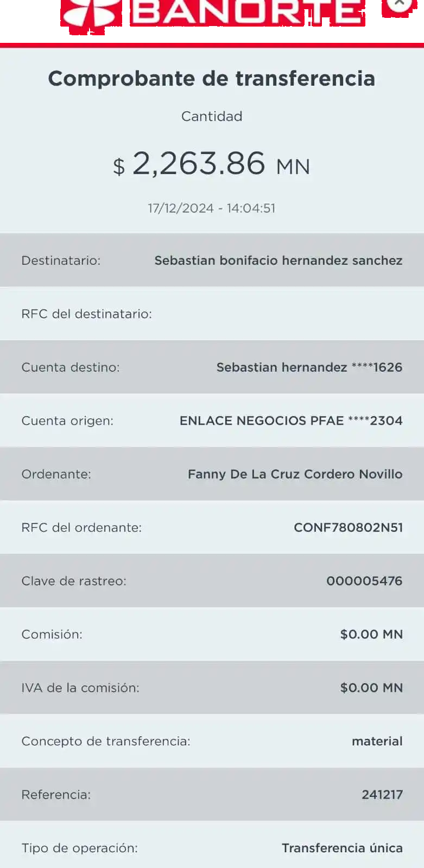Click the Banorte logo emblem

pos(91,13)
